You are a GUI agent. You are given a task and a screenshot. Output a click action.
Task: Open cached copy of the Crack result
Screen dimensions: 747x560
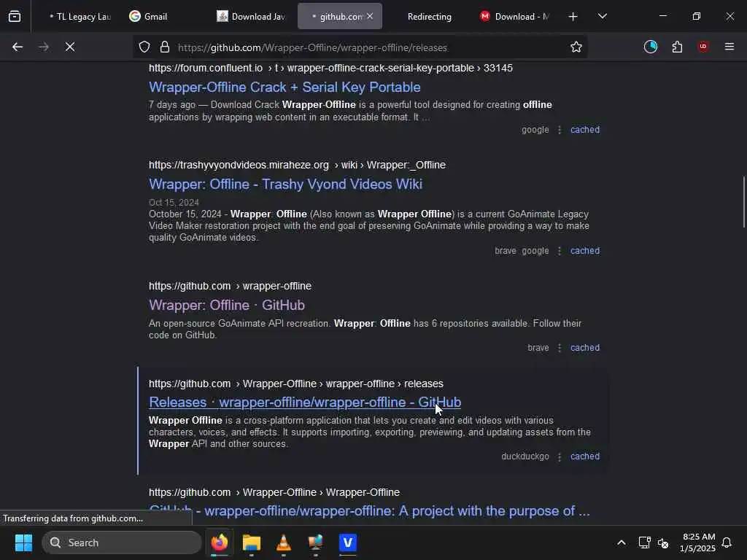click(585, 130)
